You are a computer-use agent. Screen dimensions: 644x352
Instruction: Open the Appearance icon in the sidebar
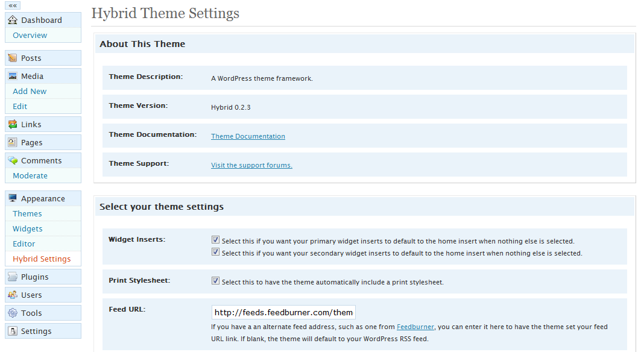point(13,198)
